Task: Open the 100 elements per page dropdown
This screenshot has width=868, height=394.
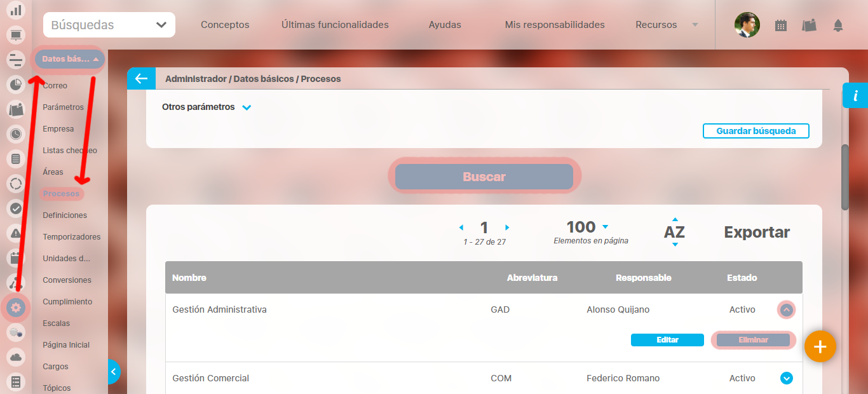Action: pyautogui.click(x=604, y=227)
